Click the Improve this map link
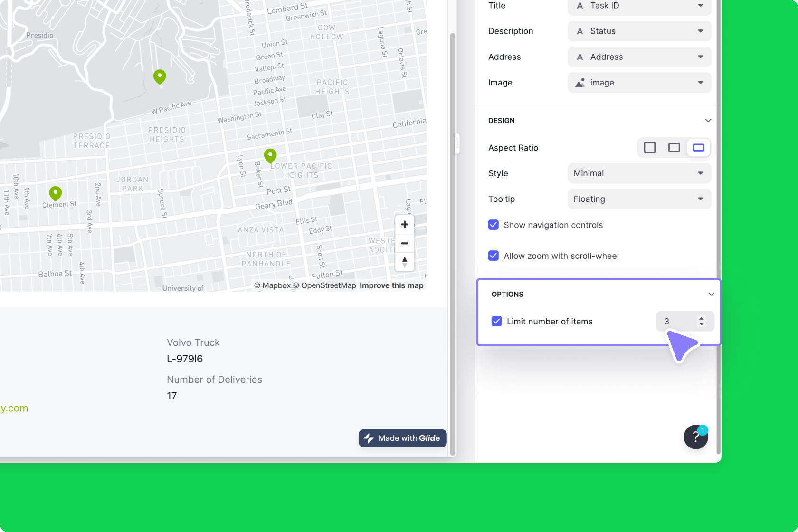The image size is (798, 532). (x=391, y=285)
